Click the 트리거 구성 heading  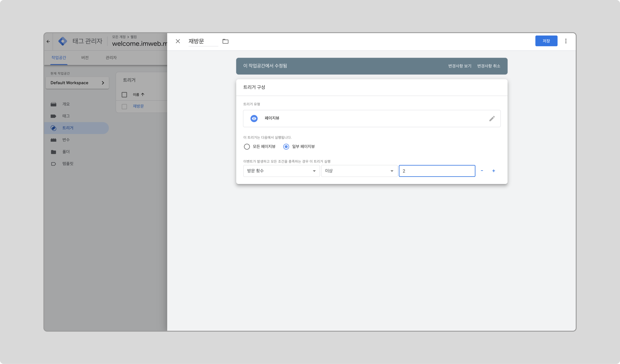click(254, 87)
